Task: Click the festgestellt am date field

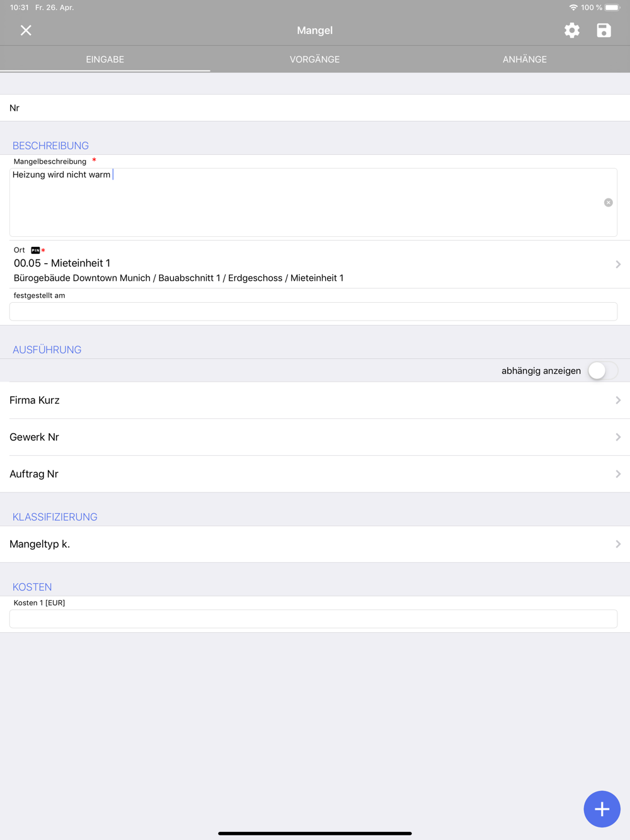Action: (x=313, y=312)
